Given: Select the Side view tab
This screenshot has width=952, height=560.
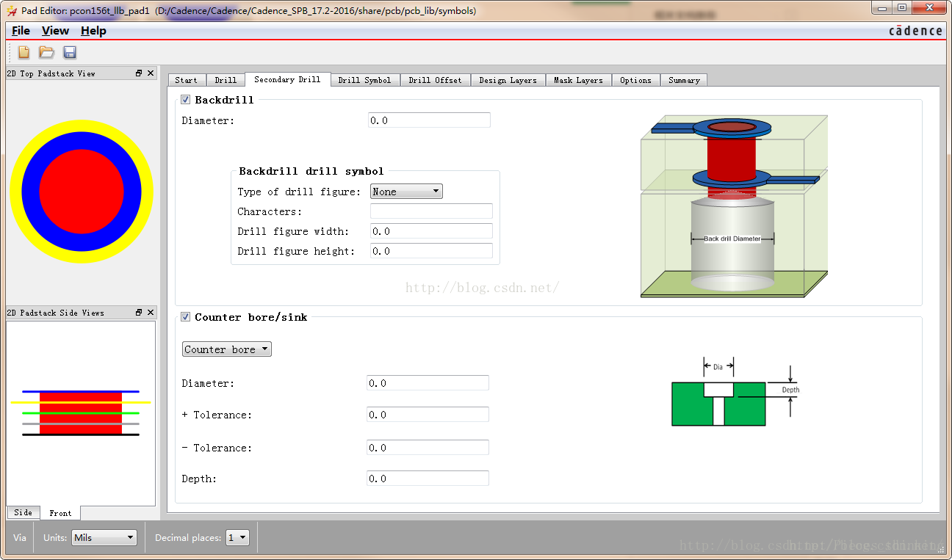Looking at the screenshot, I should click(23, 512).
